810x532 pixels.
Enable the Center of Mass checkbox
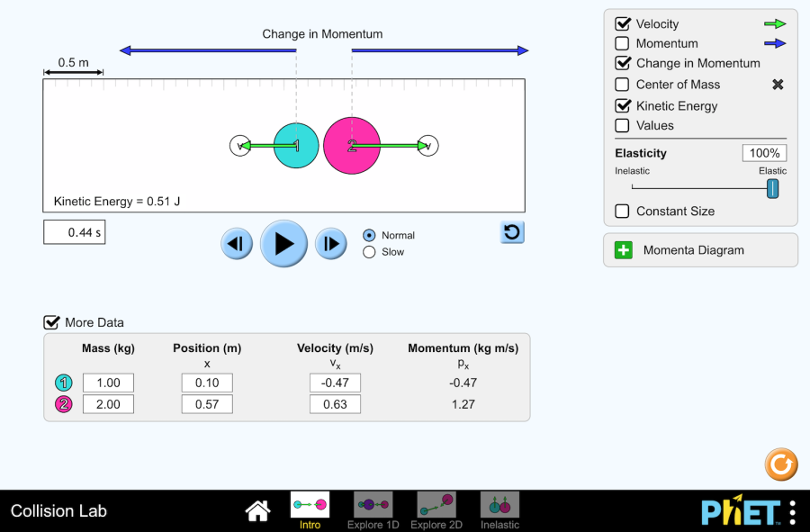tap(622, 85)
